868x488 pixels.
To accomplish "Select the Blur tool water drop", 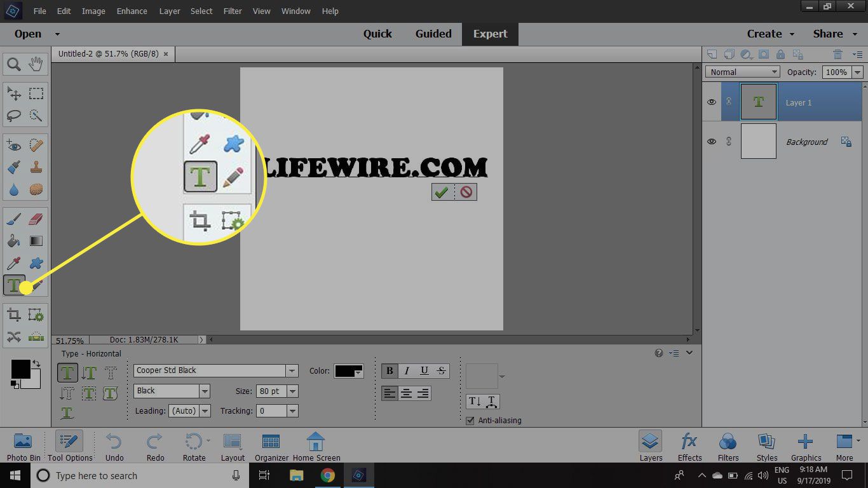I will pyautogui.click(x=14, y=189).
